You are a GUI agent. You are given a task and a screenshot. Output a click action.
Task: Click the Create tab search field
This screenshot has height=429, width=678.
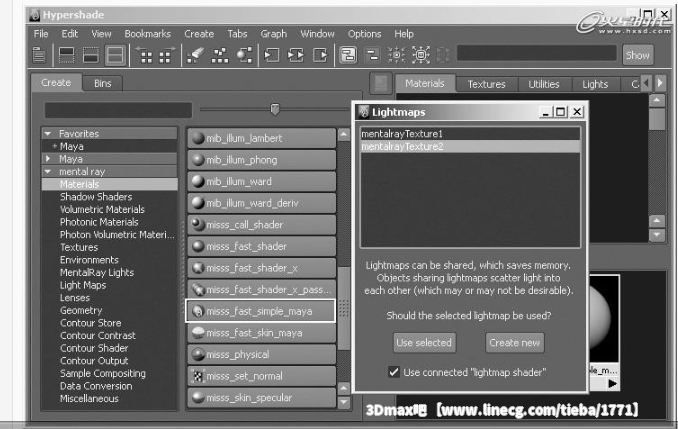[x=118, y=110]
